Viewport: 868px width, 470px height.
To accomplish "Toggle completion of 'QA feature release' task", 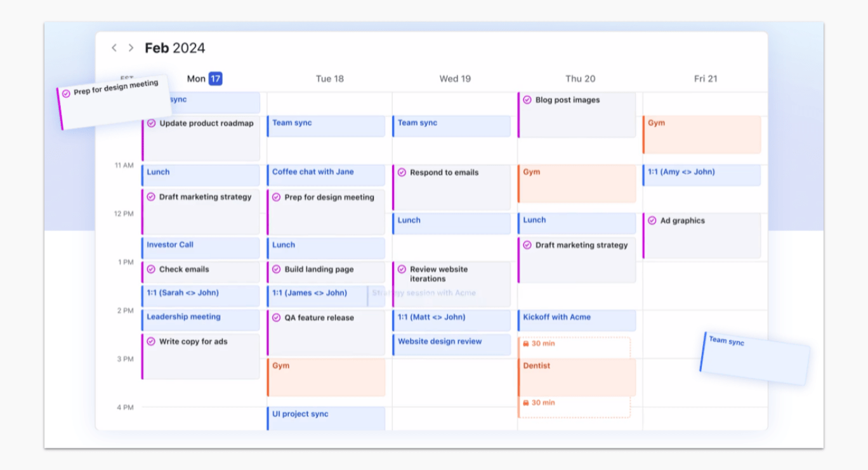I will (277, 318).
